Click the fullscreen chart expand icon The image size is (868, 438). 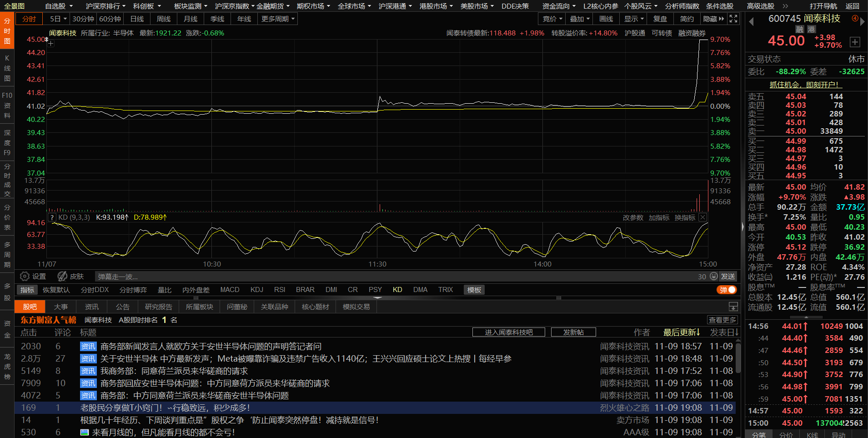point(733,19)
